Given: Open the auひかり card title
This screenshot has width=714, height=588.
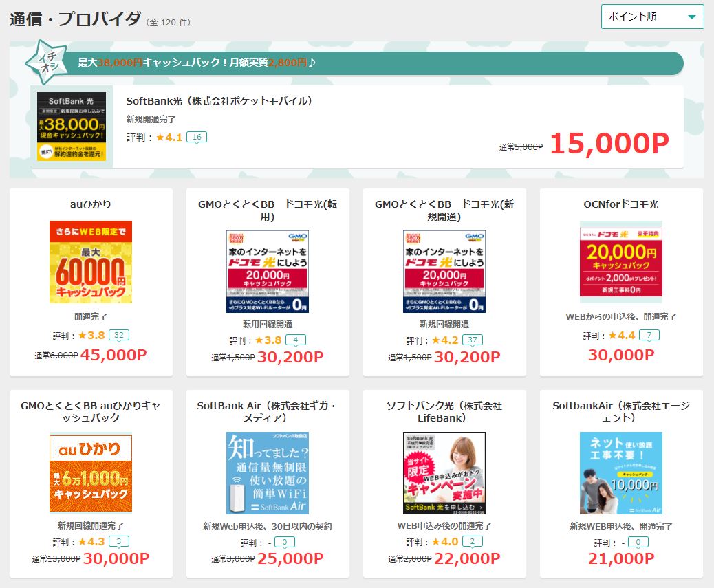Looking at the screenshot, I should (91, 204).
